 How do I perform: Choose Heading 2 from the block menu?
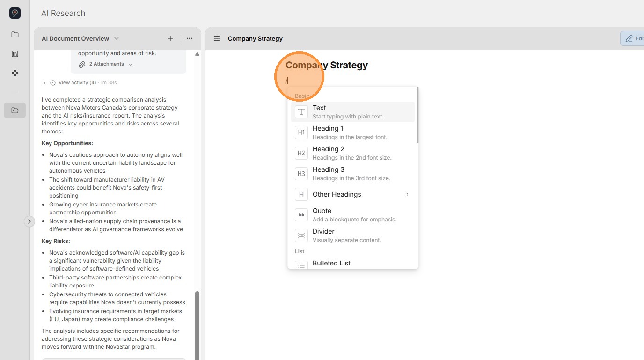(353, 153)
